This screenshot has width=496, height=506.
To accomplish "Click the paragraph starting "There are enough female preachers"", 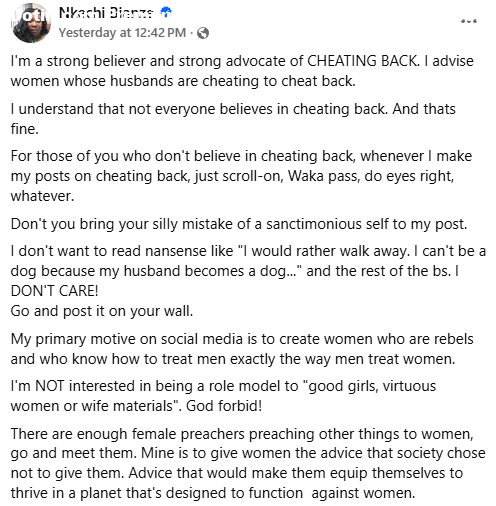I will click(248, 463).
